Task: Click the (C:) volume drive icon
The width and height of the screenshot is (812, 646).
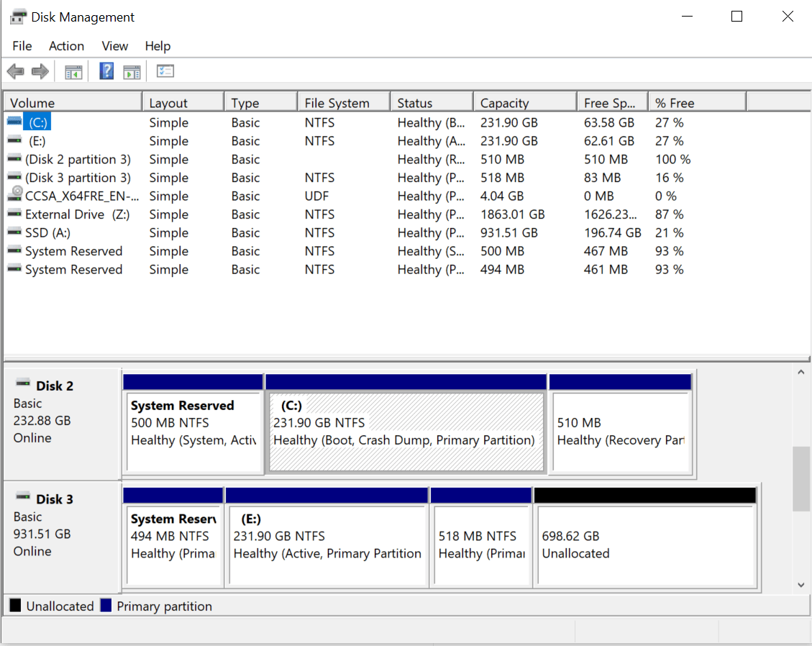Action: pos(14,122)
